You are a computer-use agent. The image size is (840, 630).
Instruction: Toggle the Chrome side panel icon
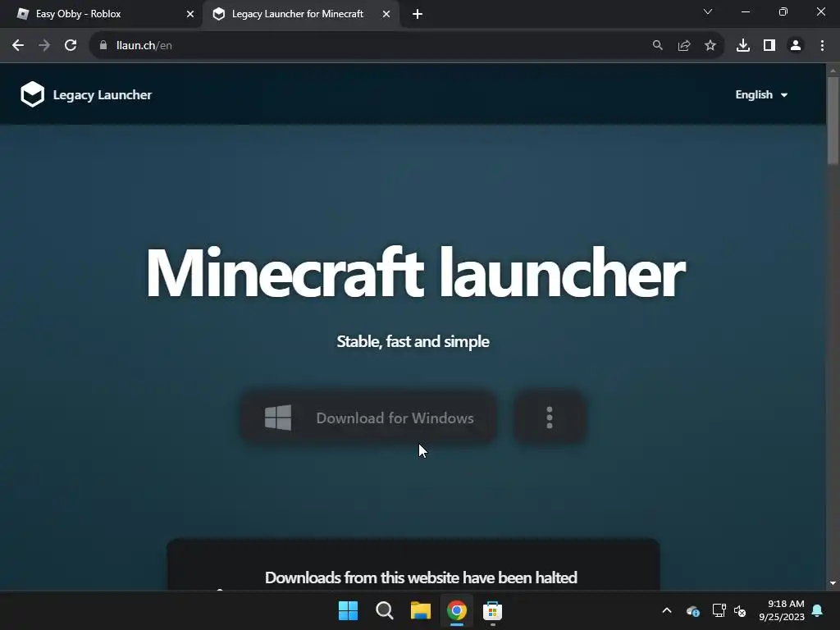click(769, 46)
